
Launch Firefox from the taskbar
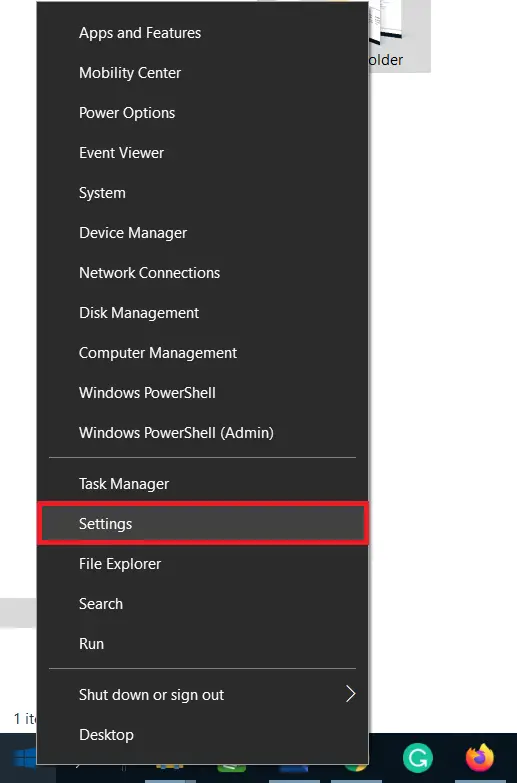click(x=480, y=758)
